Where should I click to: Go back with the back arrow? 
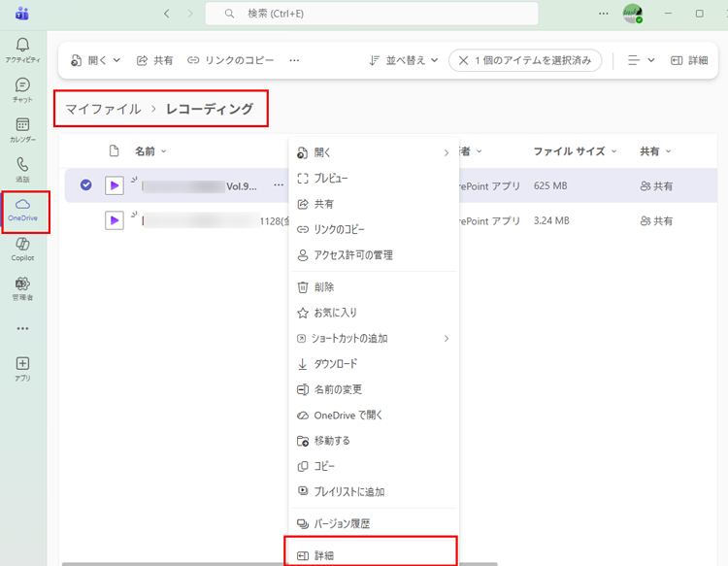click(167, 14)
